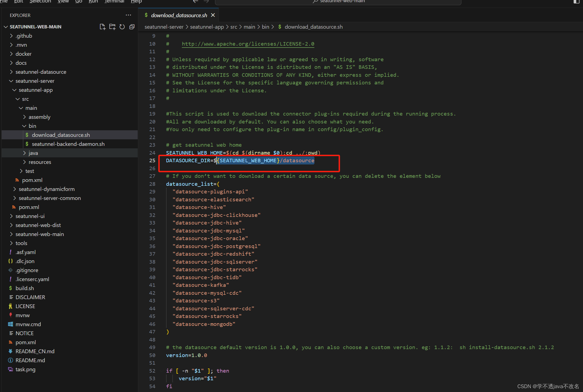Open the README.md file

(x=30, y=360)
